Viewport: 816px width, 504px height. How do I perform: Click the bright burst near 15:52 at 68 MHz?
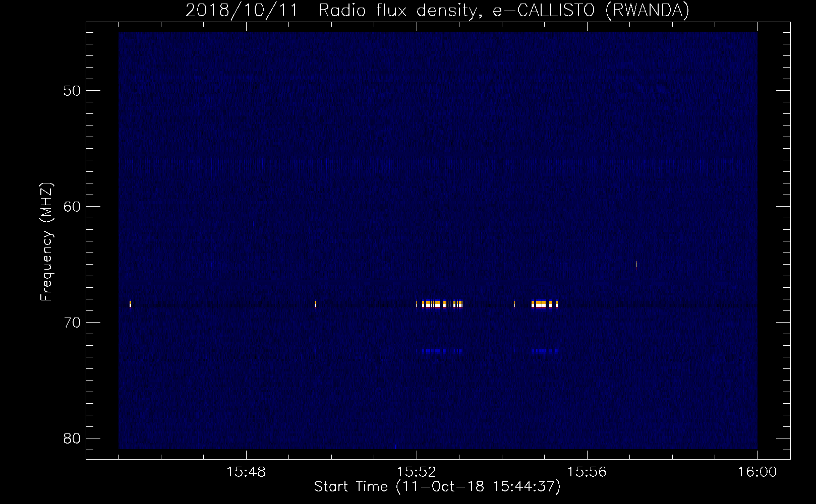(x=442, y=304)
